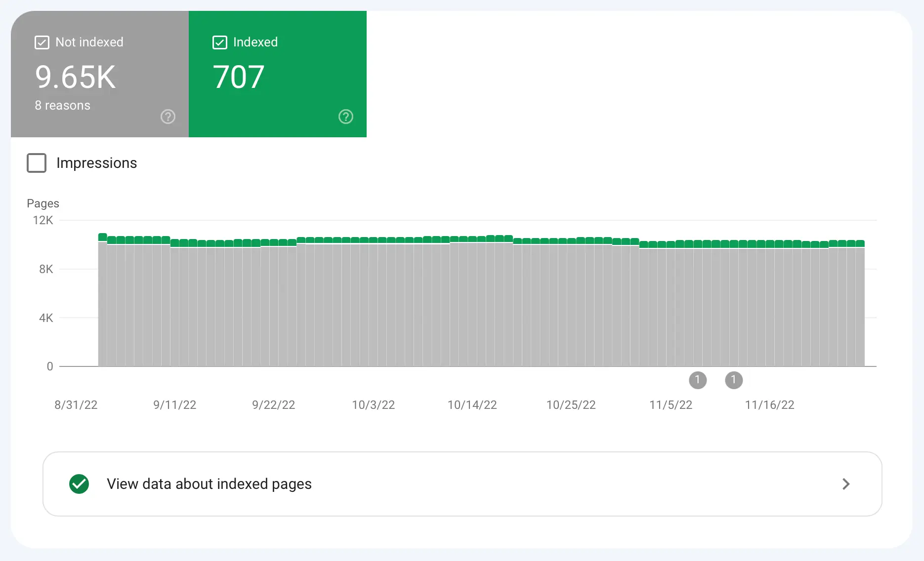Screen dimensions: 924x561
Task: Click the 12K y-axis label
Action: point(43,220)
